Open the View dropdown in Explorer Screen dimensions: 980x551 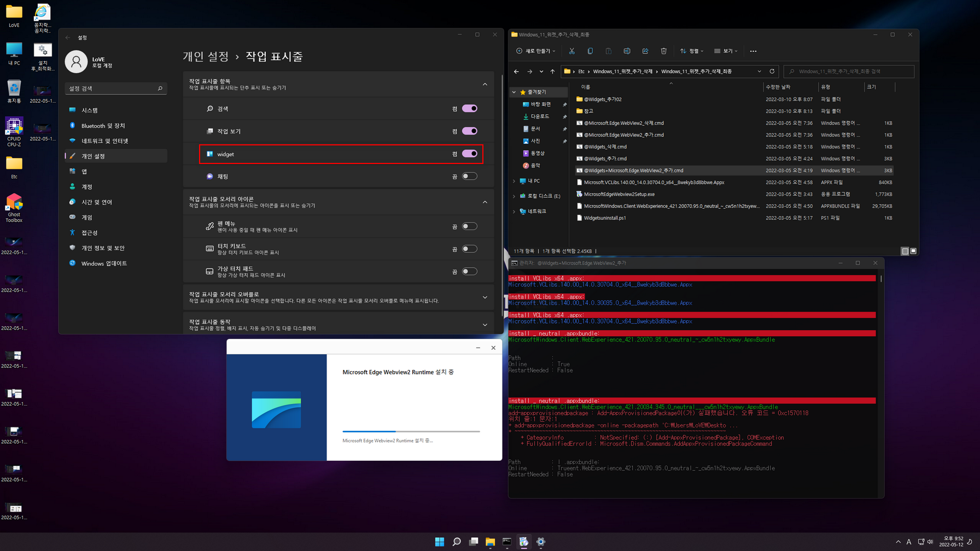(726, 51)
